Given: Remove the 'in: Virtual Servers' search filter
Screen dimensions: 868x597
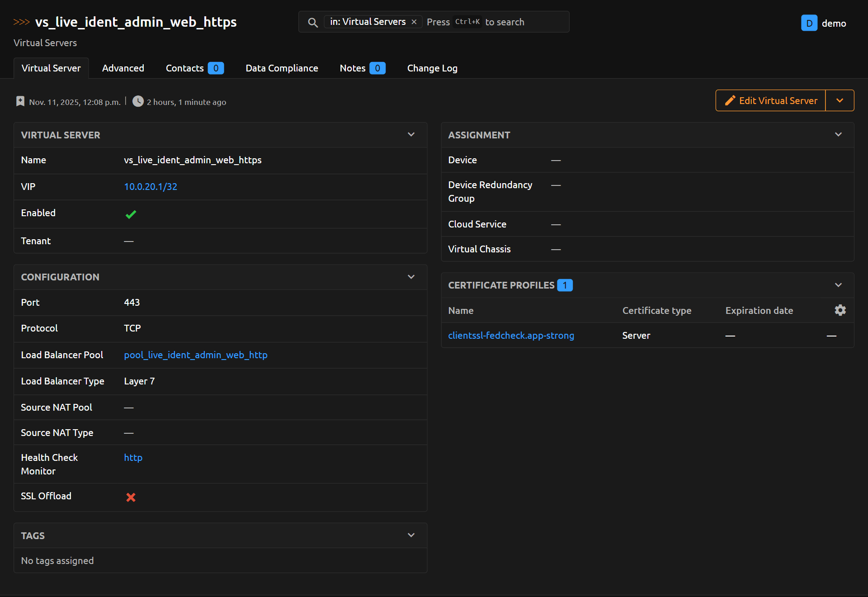Looking at the screenshot, I should [x=414, y=22].
